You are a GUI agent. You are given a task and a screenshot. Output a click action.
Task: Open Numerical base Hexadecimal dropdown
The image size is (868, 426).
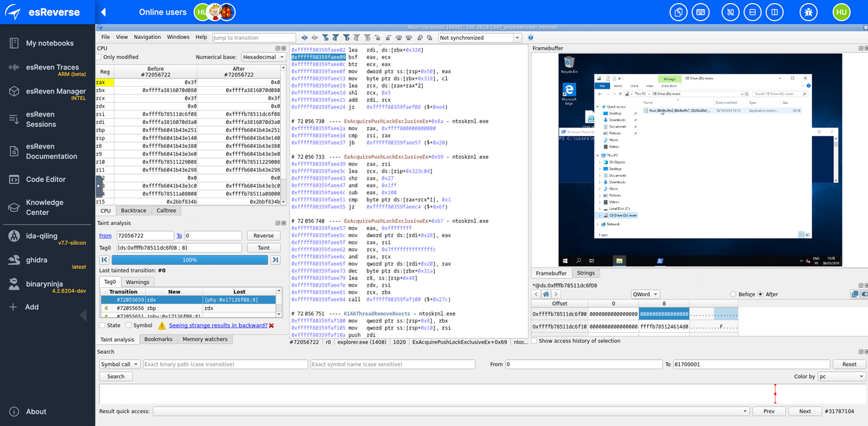pos(264,57)
